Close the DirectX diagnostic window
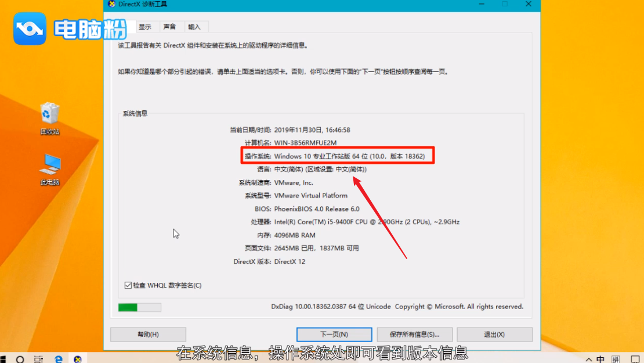This screenshot has height=363, width=644. pos(529,4)
